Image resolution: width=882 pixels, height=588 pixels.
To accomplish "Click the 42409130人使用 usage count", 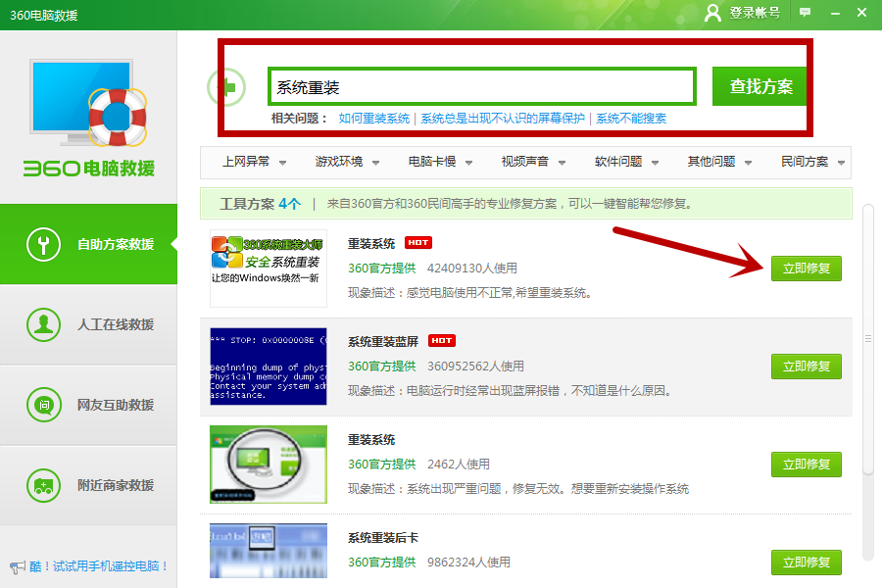I will [472, 269].
